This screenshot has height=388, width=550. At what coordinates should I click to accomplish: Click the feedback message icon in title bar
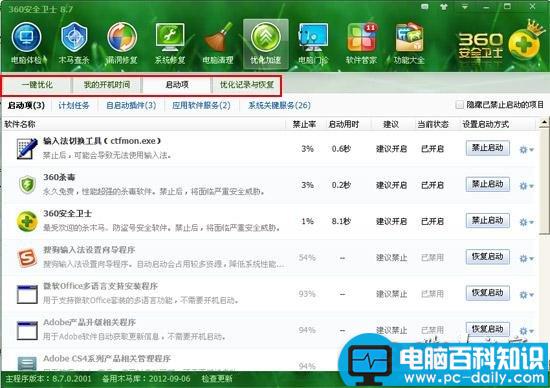(x=425, y=6)
